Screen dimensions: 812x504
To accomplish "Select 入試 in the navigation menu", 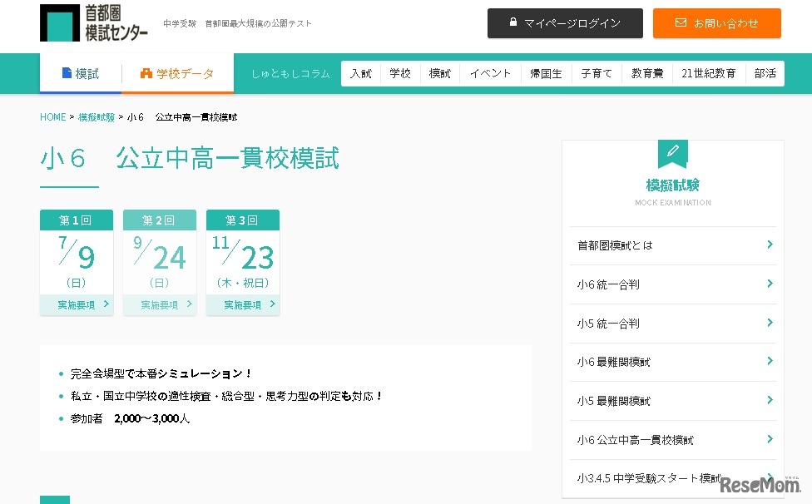I will pos(360,73).
